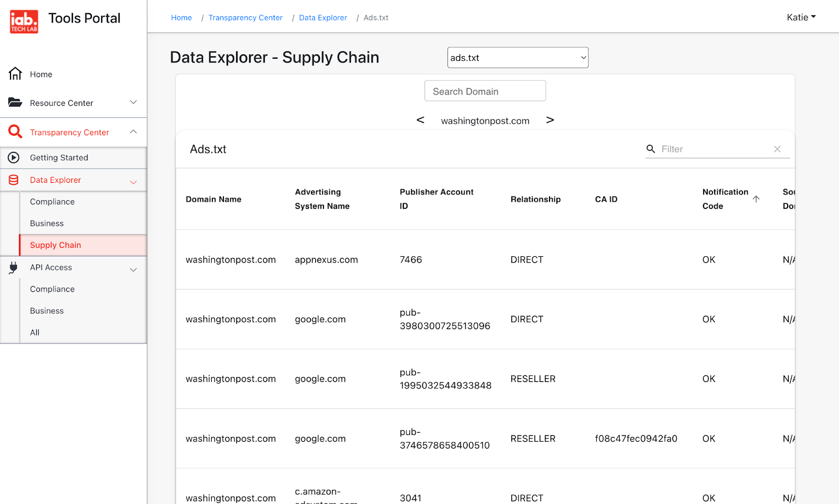Click the Publisher Account ID column header

(x=436, y=199)
